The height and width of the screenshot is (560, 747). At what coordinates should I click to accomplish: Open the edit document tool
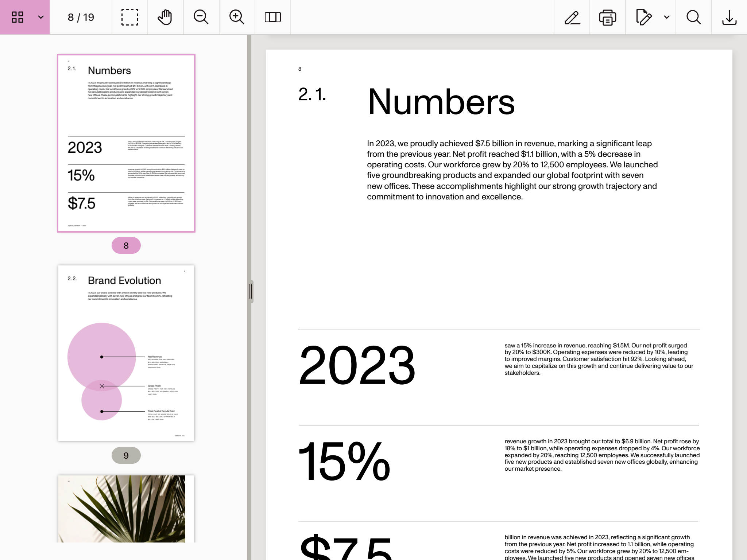click(643, 17)
